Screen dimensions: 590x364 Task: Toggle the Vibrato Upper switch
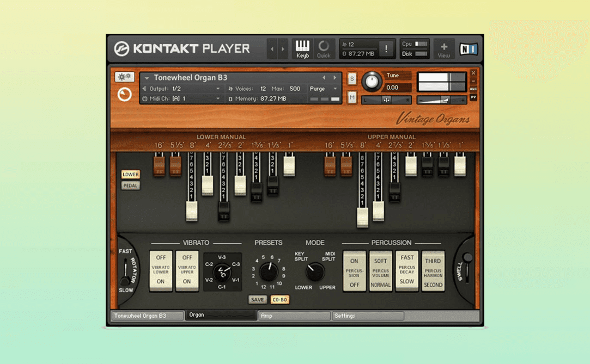[x=187, y=270]
